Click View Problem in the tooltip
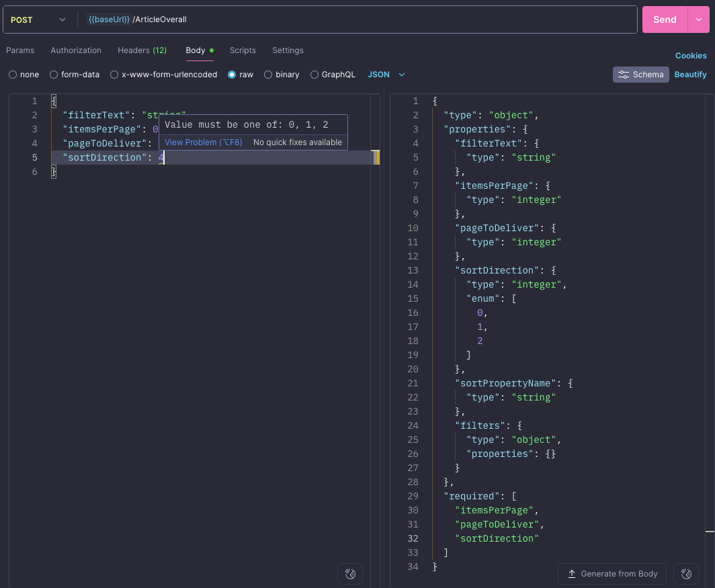This screenshot has width=715, height=588. click(x=203, y=142)
